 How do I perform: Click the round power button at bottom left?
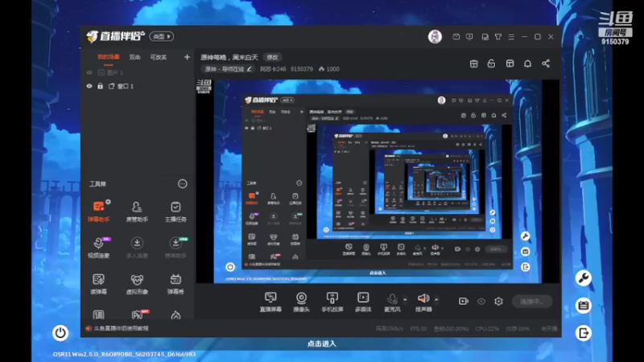tap(60, 332)
